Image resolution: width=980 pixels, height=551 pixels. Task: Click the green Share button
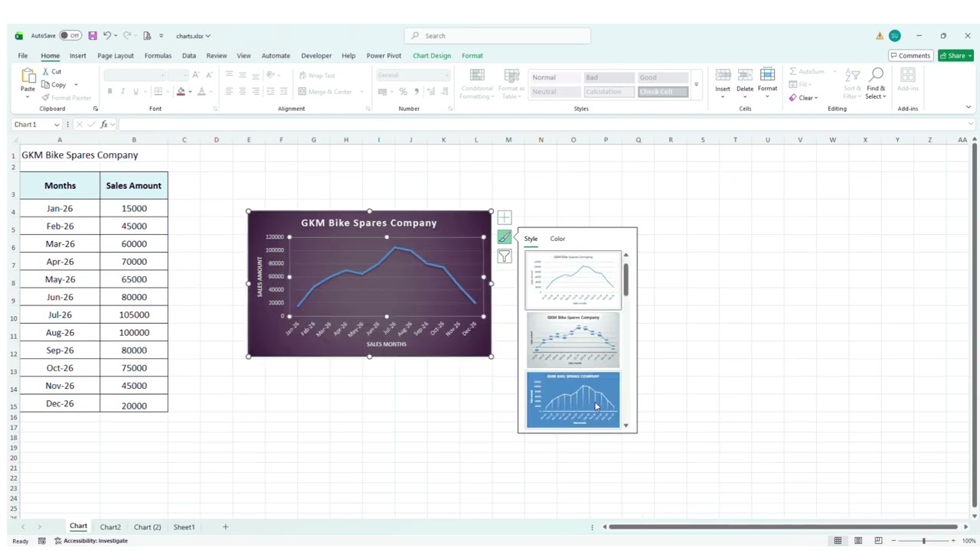(x=955, y=56)
